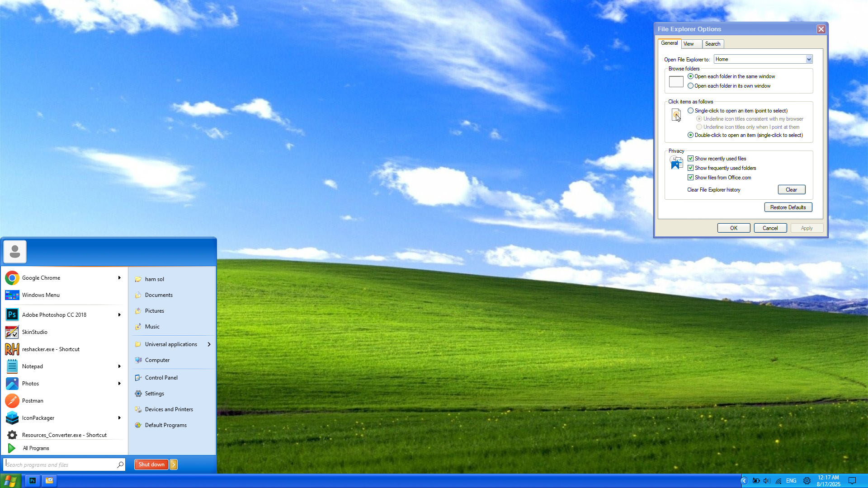Image resolution: width=868 pixels, height=488 pixels.
Task: Click the green Start button
Action: (x=10, y=481)
